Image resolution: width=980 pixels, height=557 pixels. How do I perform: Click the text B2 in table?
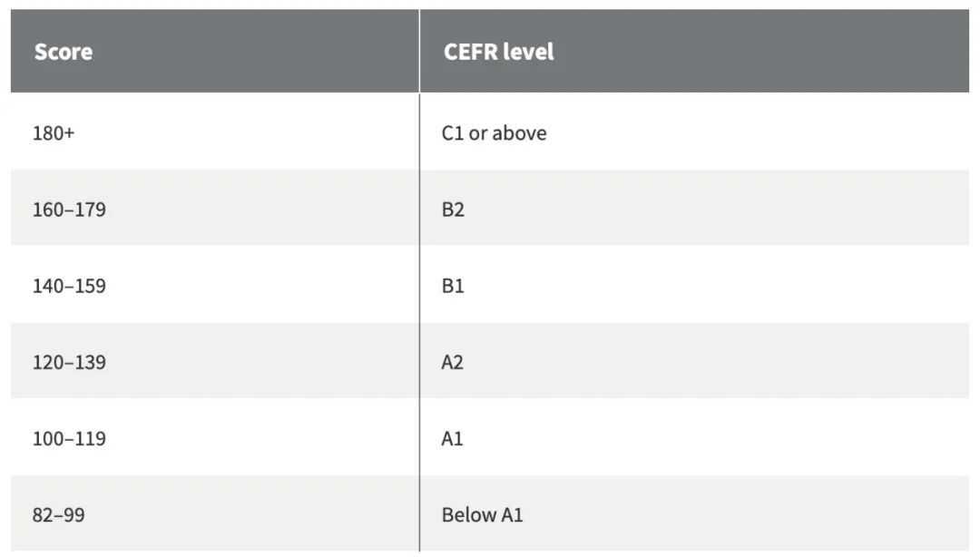tap(453, 209)
